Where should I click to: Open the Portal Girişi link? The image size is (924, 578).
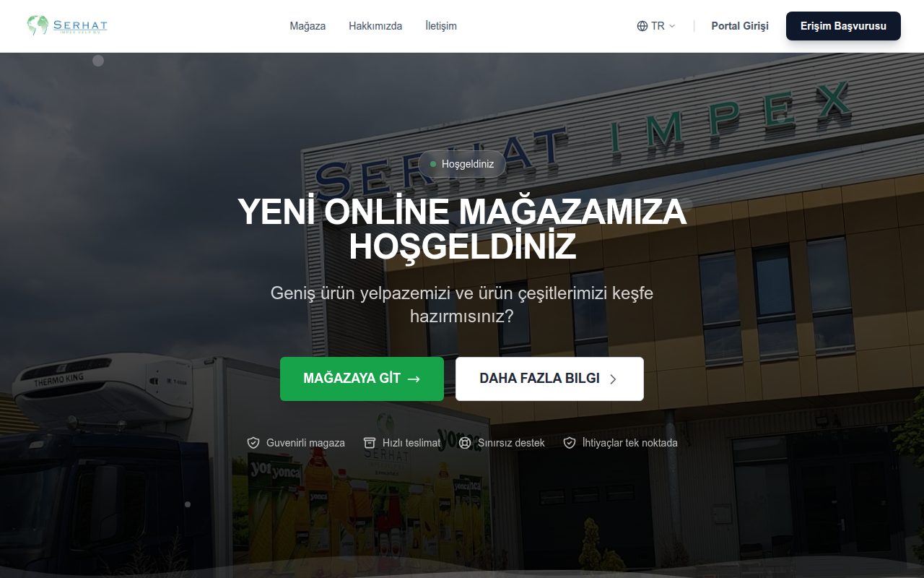tap(740, 26)
